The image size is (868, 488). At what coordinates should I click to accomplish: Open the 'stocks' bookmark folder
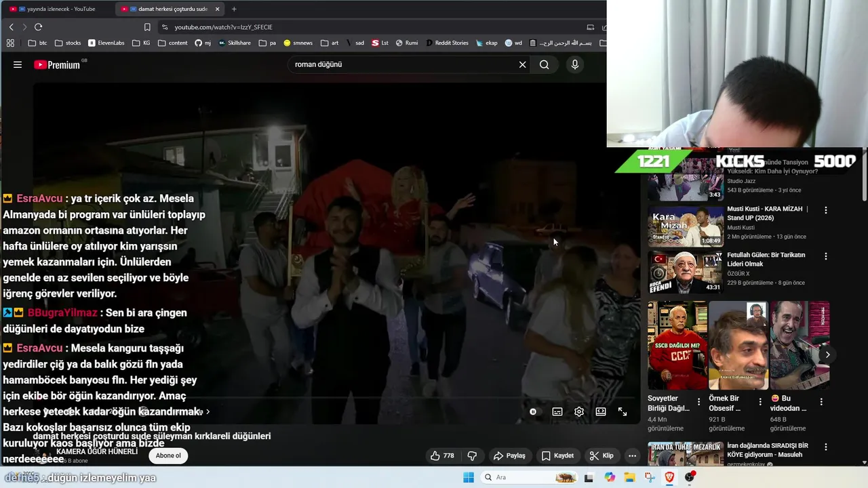click(x=68, y=43)
